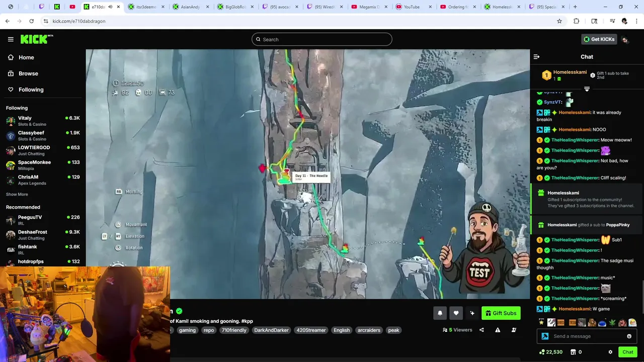Viewport: 644px width, 362px height.
Task: Click the KICK logo
Action: tap(36, 39)
